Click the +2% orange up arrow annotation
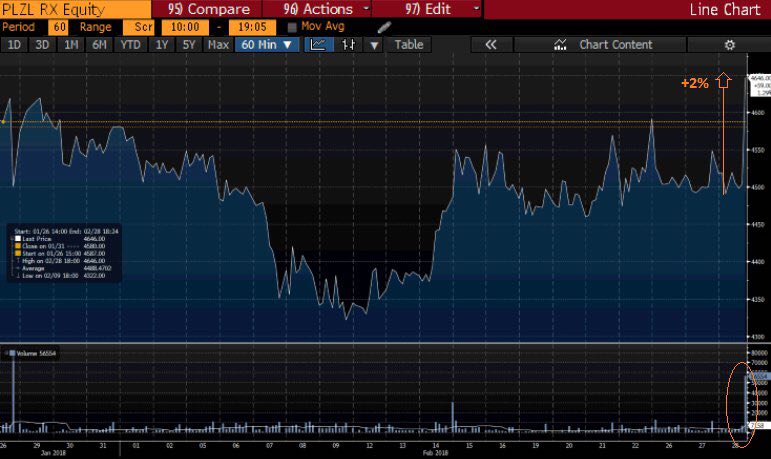 tap(723, 80)
